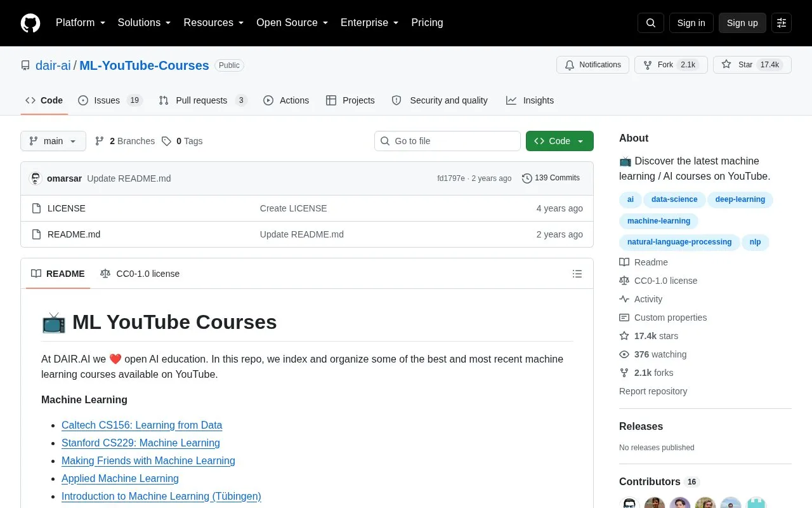812x508 pixels.
Task: Open the Pricing page
Action: (427, 23)
